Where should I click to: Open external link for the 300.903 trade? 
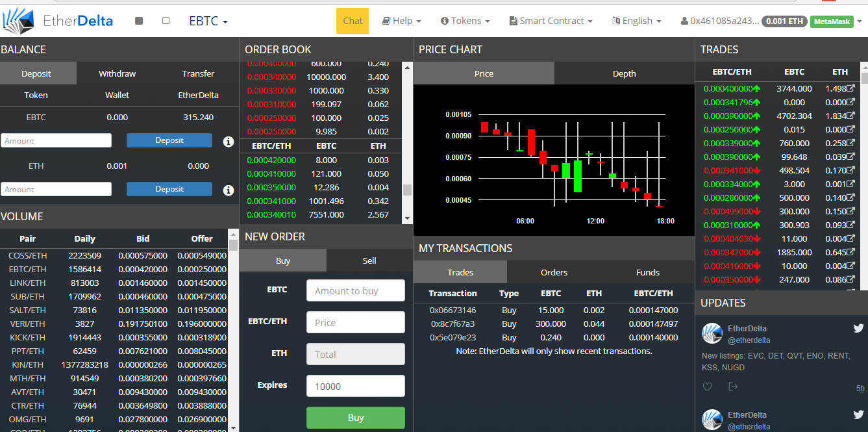[850, 225]
